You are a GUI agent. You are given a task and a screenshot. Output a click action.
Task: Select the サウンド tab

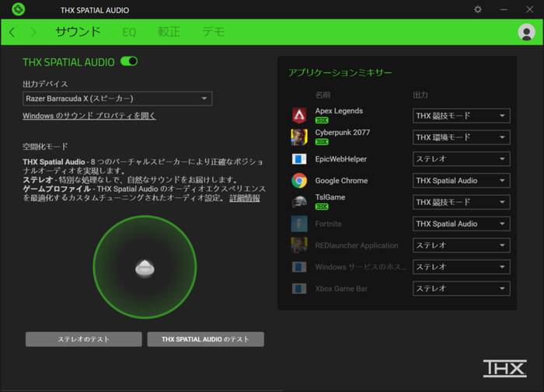click(x=78, y=32)
